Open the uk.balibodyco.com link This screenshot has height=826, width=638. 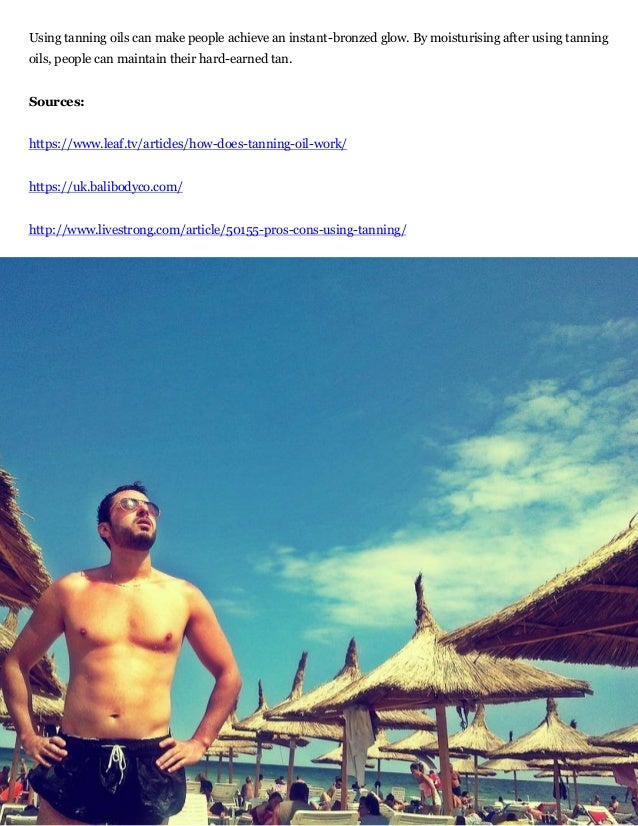[106, 186]
